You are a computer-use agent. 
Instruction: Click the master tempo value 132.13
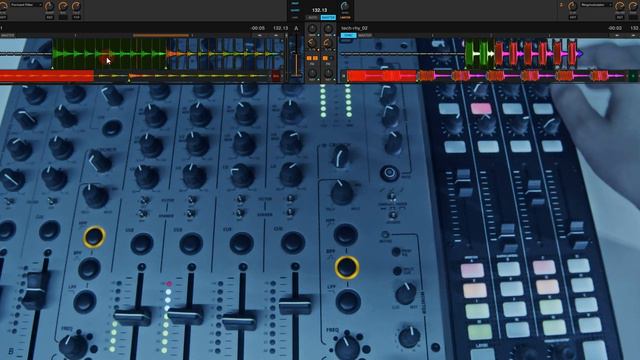click(319, 10)
